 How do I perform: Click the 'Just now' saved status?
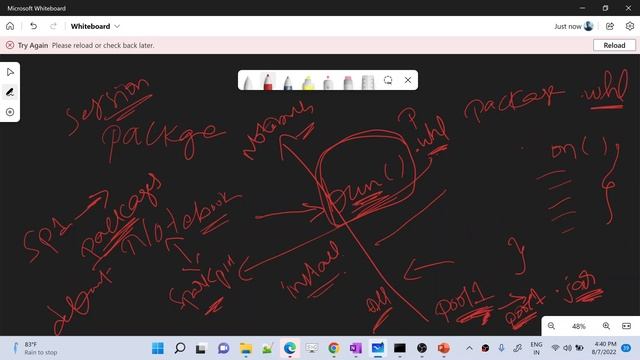567,27
